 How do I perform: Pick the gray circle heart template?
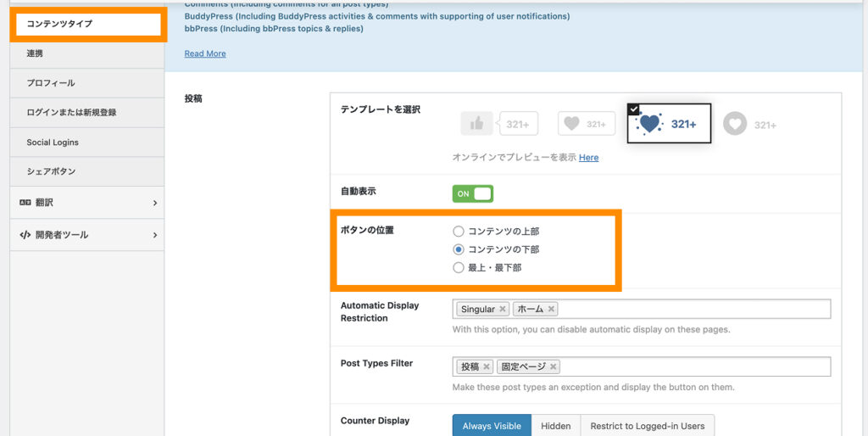coord(749,124)
